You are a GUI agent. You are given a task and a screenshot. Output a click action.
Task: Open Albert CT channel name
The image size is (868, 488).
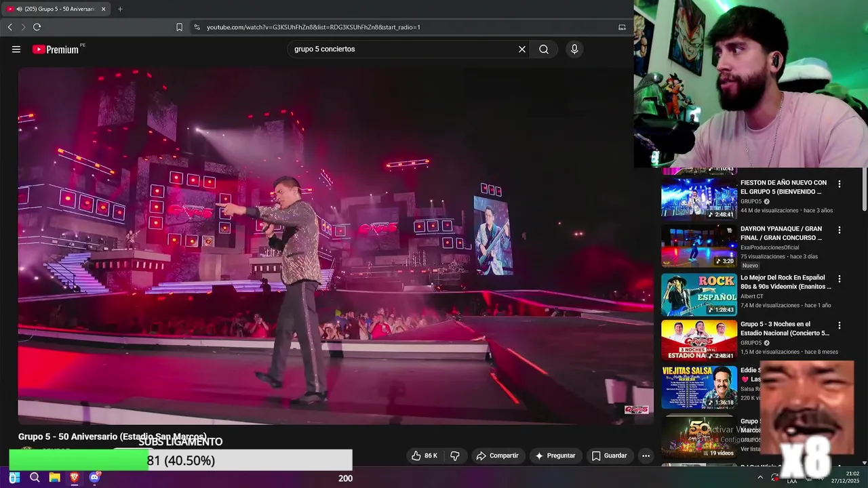pos(752,296)
